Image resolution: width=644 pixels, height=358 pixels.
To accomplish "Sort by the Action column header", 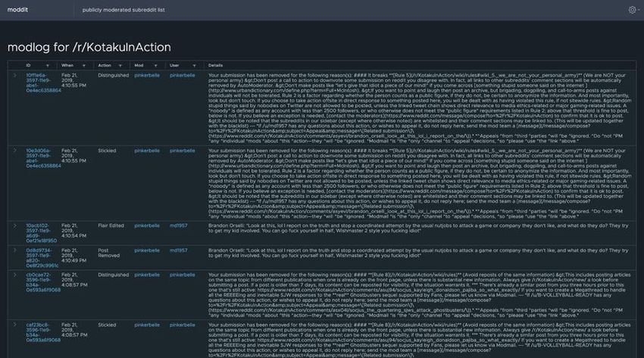I will coord(105,66).
